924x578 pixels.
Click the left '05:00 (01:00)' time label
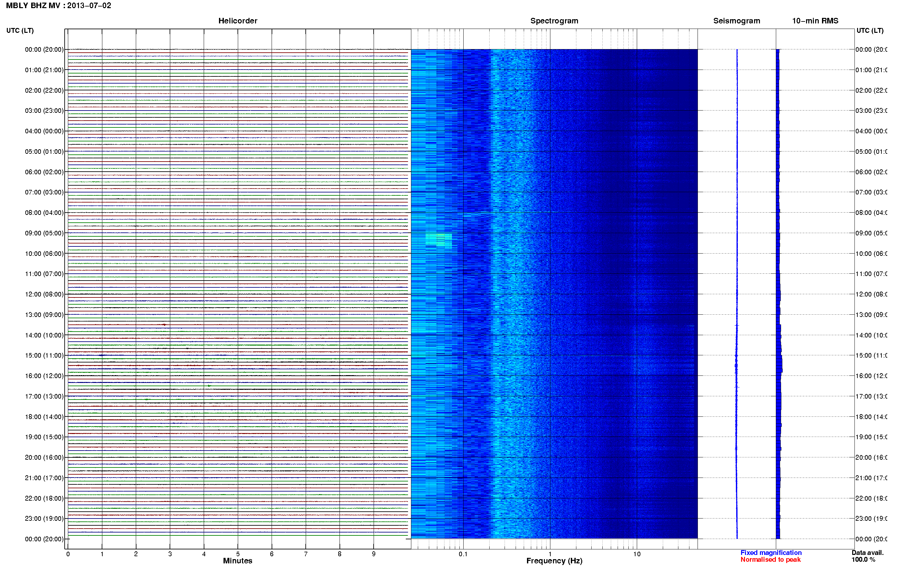(x=44, y=151)
